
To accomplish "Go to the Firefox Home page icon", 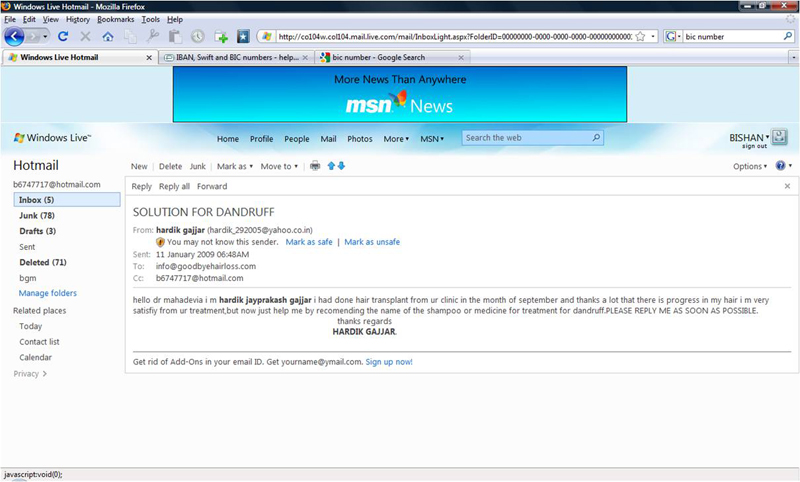I will pos(107,37).
